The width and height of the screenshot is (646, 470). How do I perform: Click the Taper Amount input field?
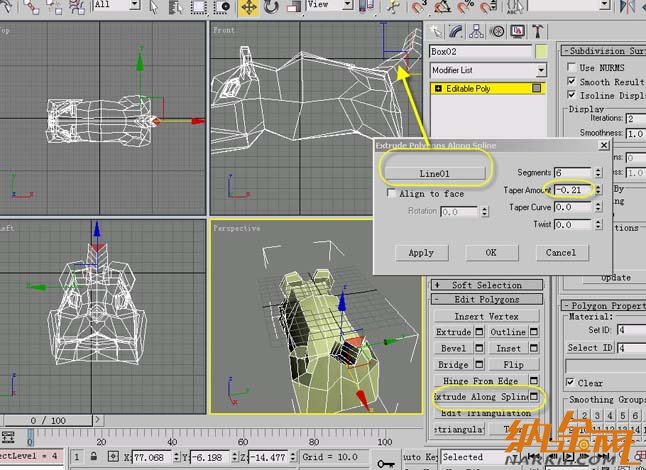click(x=573, y=189)
